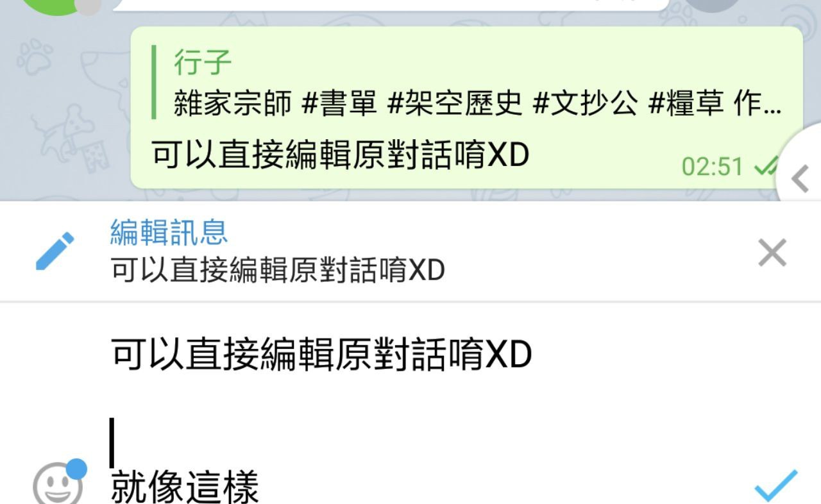Tap the 編輯訊息 header label
The height and width of the screenshot is (504, 821).
(169, 233)
